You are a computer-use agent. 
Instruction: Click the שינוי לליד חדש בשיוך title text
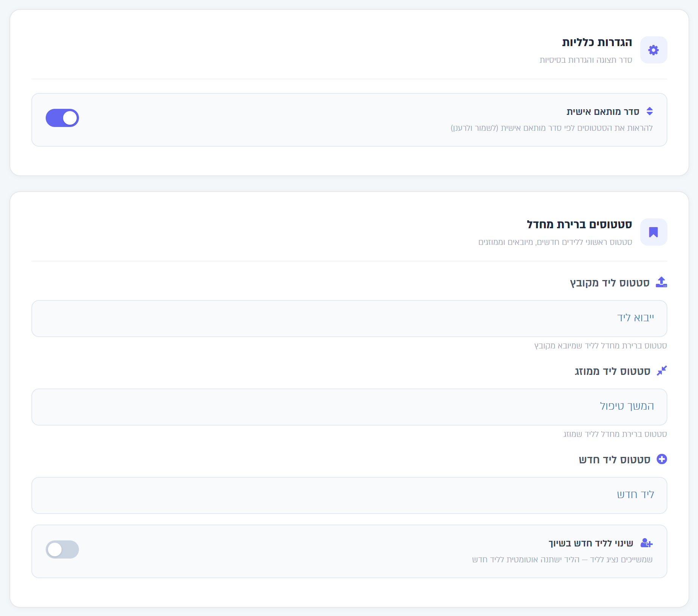coord(591,543)
